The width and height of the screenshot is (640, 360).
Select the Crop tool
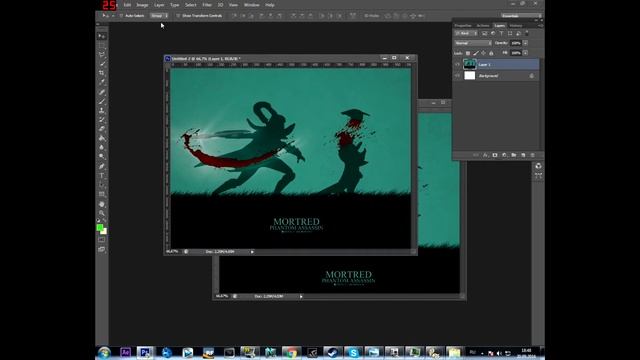point(102,73)
